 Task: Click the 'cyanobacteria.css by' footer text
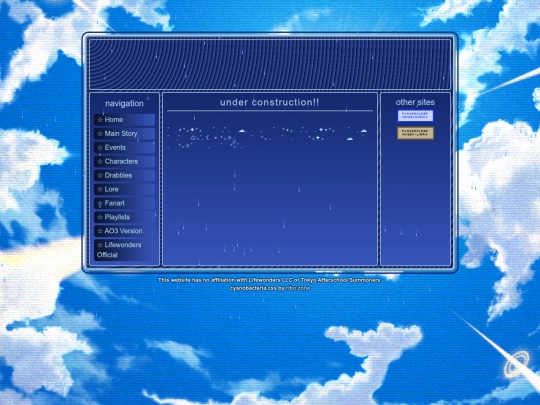click(x=257, y=288)
